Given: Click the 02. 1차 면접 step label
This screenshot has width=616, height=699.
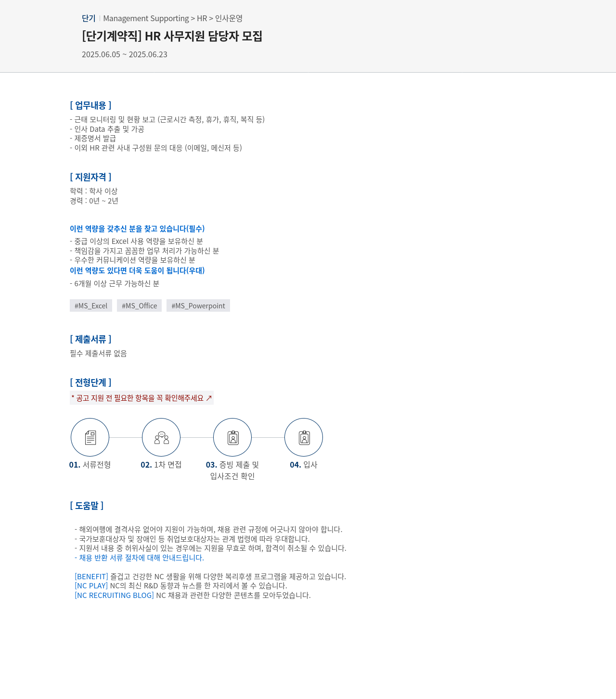Looking at the screenshot, I should pyautogui.click(x=161, y=465).
